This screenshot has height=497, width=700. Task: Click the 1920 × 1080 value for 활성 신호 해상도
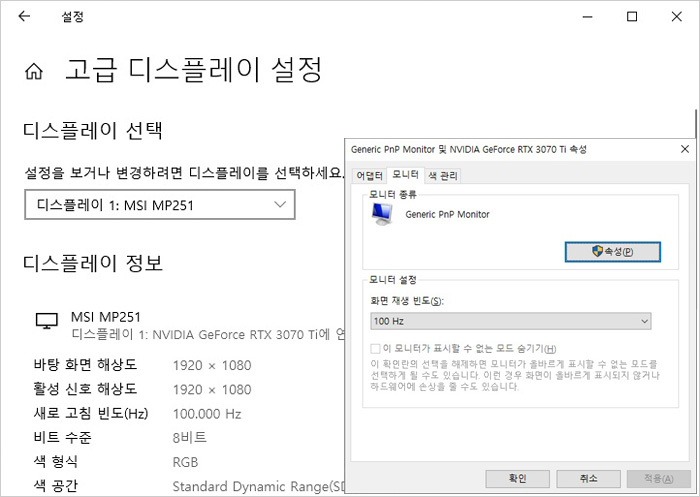[212, 389]
